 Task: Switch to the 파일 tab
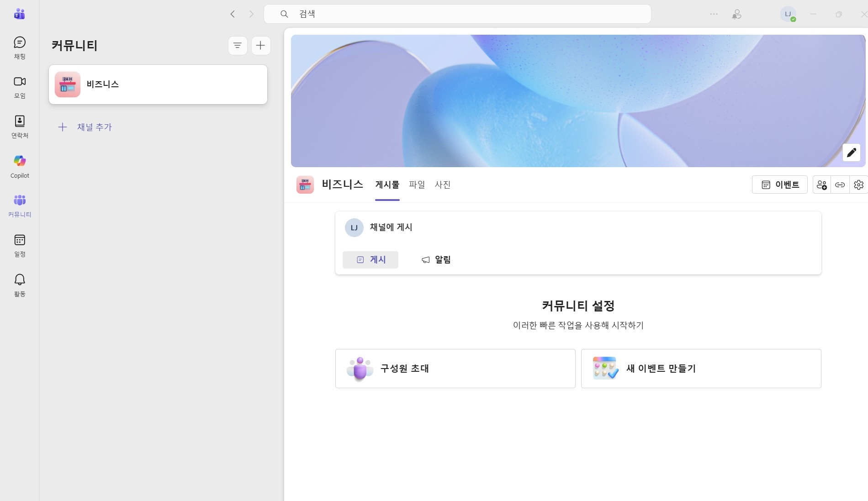pos(417,185)
